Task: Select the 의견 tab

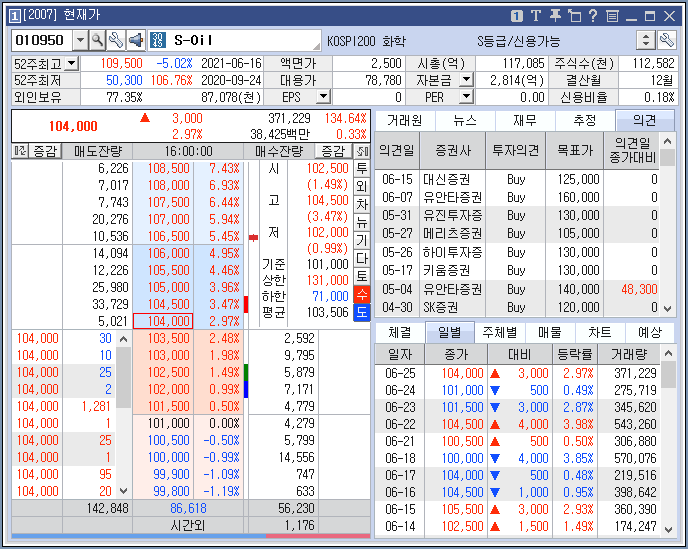Action: pyautogui.click(x=645, y=120)
